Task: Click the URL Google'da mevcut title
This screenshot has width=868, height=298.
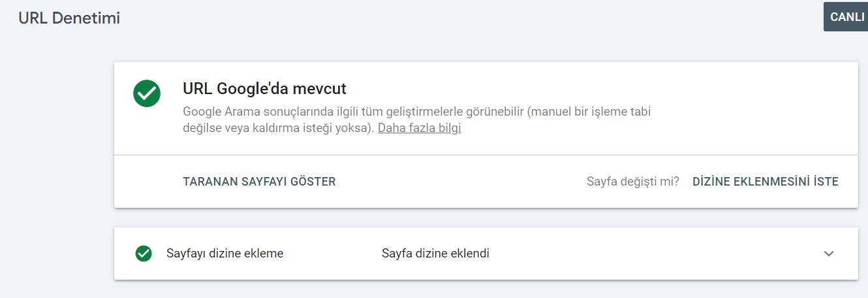Action: pos(264,88)
